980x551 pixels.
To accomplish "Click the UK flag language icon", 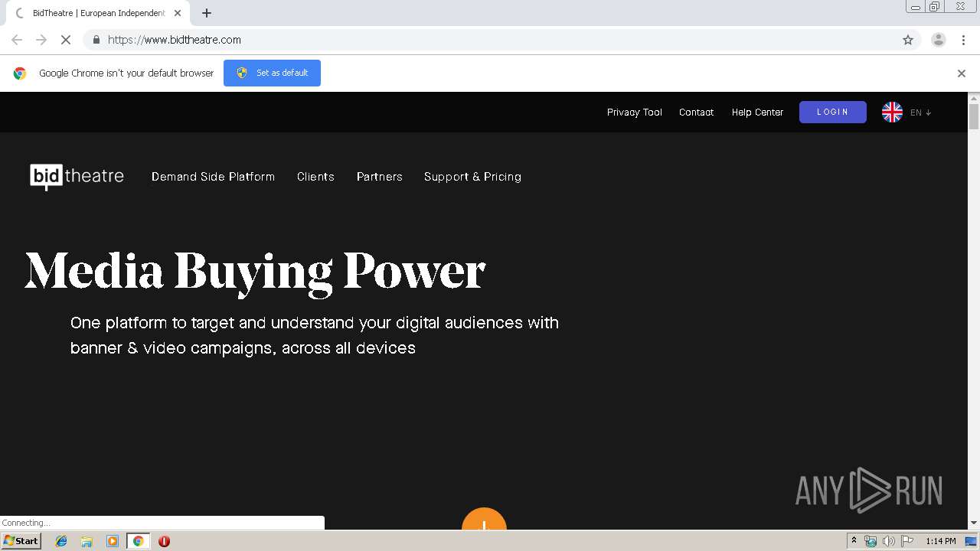I will pyautogui.click(x=892, y=112).
